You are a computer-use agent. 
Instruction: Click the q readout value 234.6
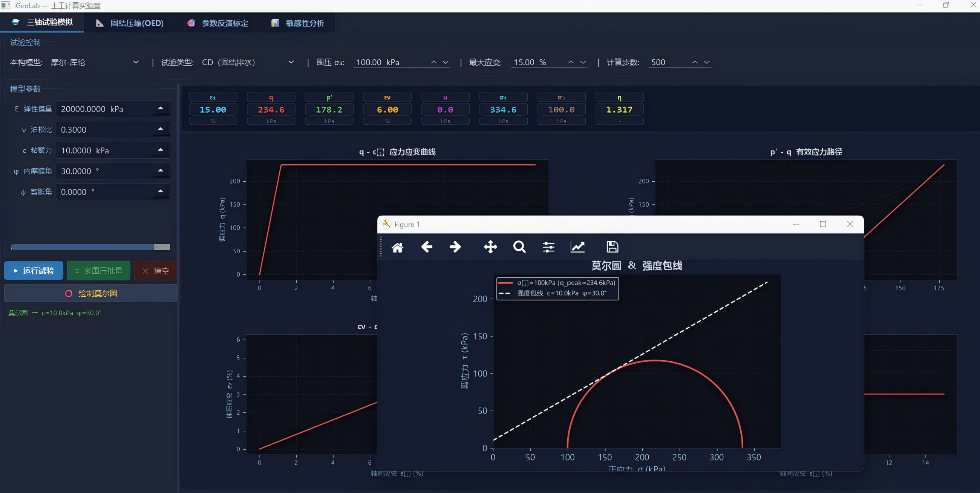point(271,110)
